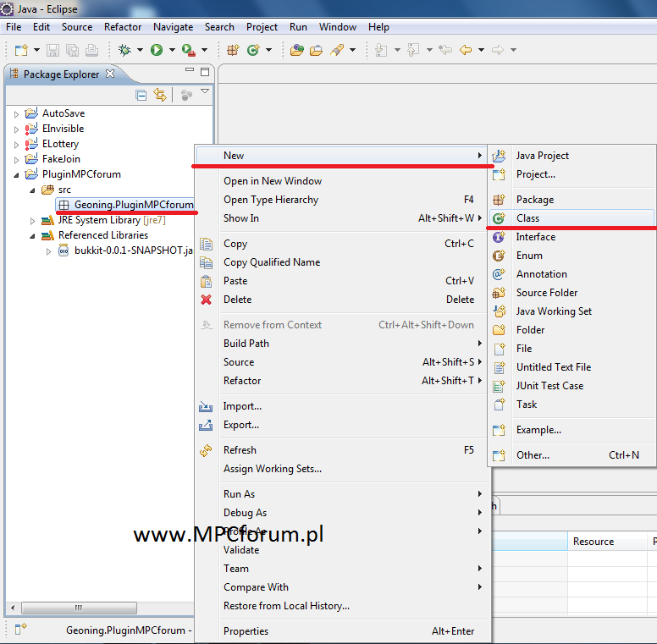This screenshot has height=644, width=657.
Task: Select Interface in the New submenu
Action: [x=571, y=237]
